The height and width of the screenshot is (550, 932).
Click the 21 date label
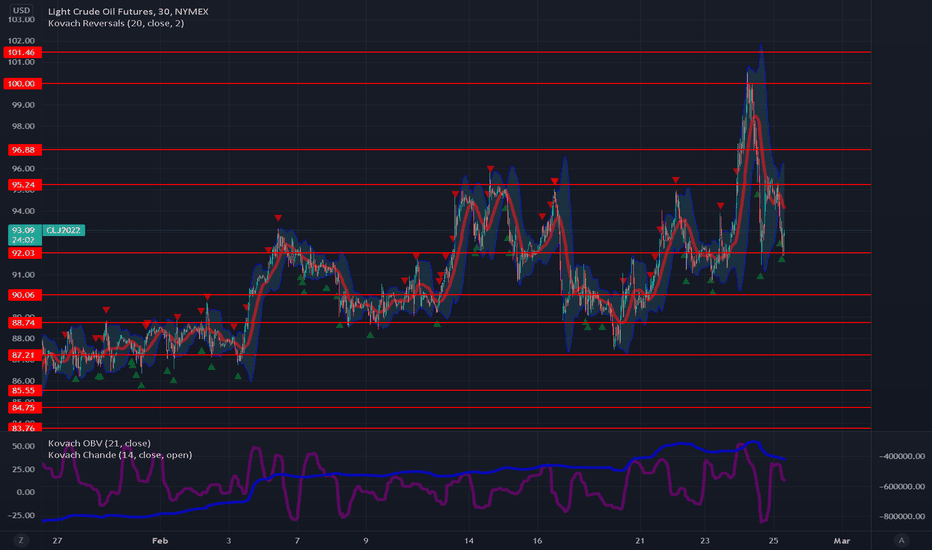[x=640, y=540]
